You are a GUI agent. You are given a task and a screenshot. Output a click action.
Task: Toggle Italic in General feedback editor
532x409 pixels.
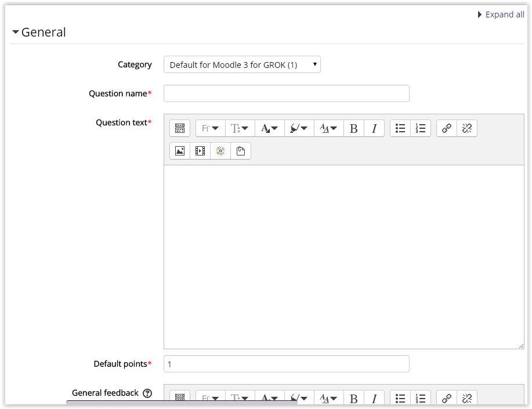click(x=374, y=398)
